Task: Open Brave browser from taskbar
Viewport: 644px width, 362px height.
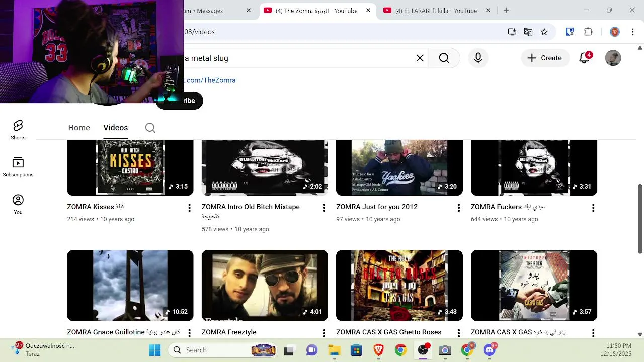Action: tap(378, 350)
